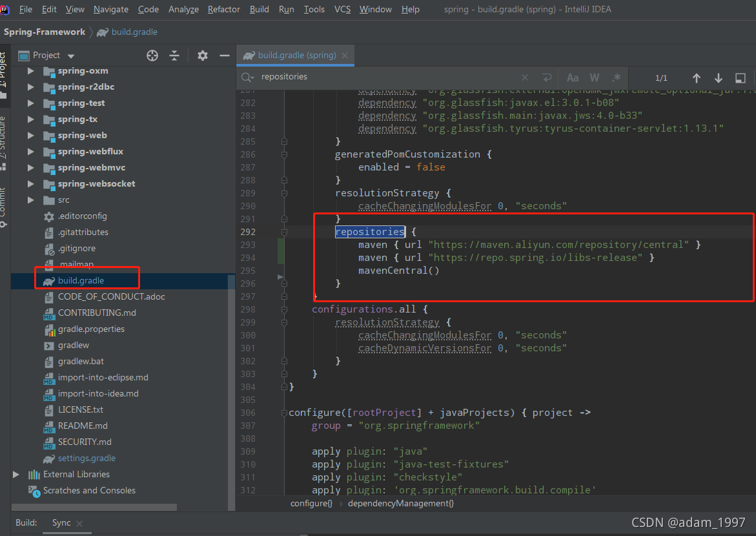Click the dependencyManagement{} editor breadcrumb
756x536 pixels.
click(x=401, y=504)
